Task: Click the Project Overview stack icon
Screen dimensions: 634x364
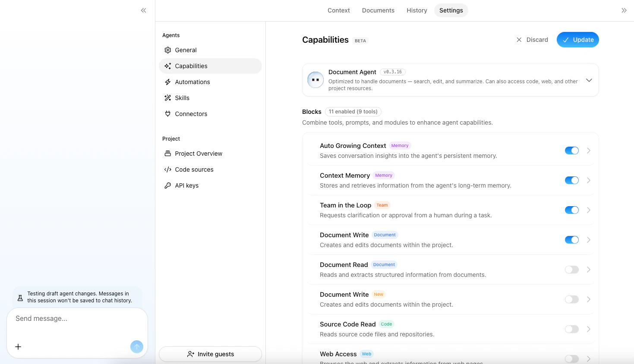Action: (x=168, y=154)
